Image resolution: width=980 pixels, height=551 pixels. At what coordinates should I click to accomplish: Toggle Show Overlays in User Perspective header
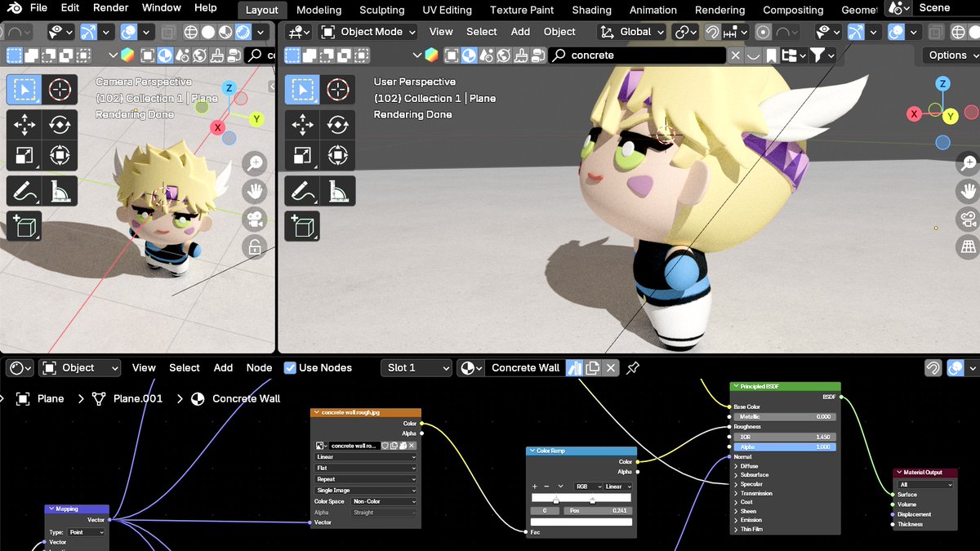click(x=896, y=32)
